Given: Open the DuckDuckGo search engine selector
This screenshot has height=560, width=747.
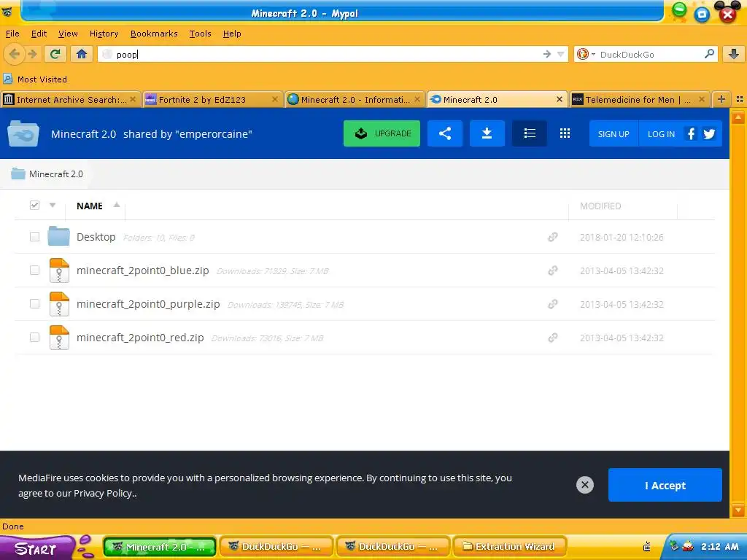Looking at the screenshot, I should pos(586,54).
